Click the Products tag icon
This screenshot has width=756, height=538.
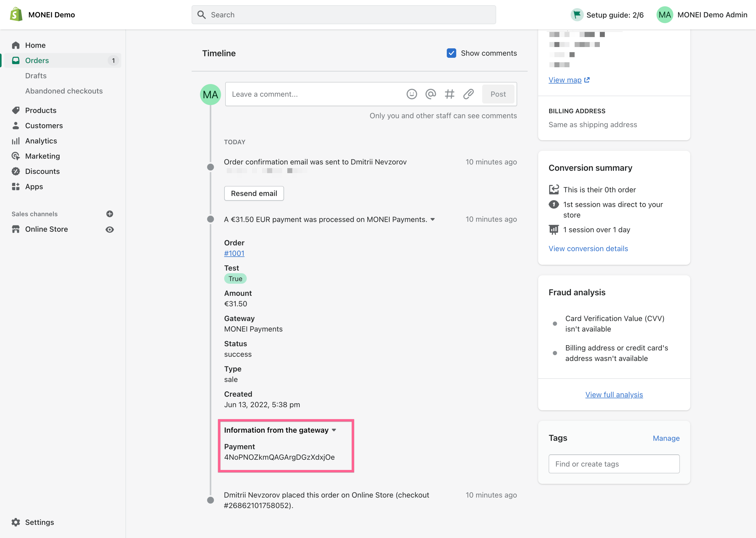click(x=15, y=110)
